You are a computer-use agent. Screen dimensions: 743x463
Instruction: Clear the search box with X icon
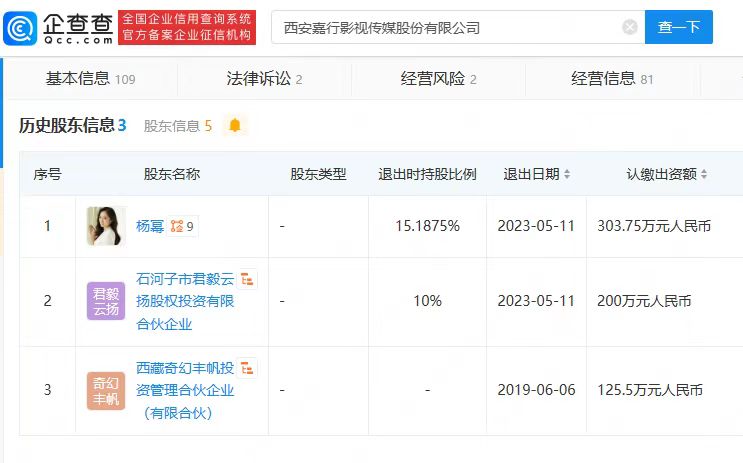[x=630, y=27]
